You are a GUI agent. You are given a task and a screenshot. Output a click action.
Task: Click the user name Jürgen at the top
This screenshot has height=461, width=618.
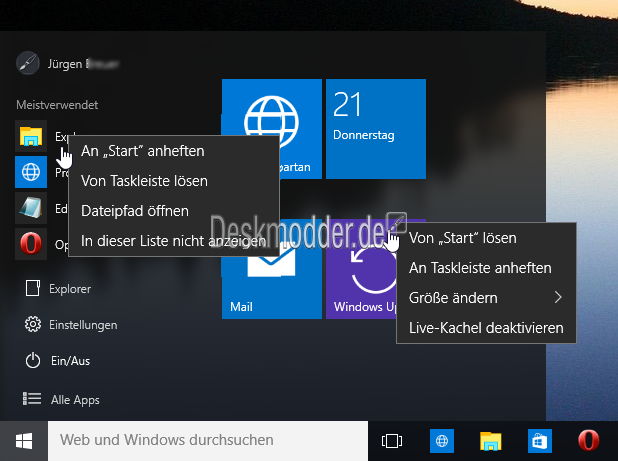coord(65,64)
